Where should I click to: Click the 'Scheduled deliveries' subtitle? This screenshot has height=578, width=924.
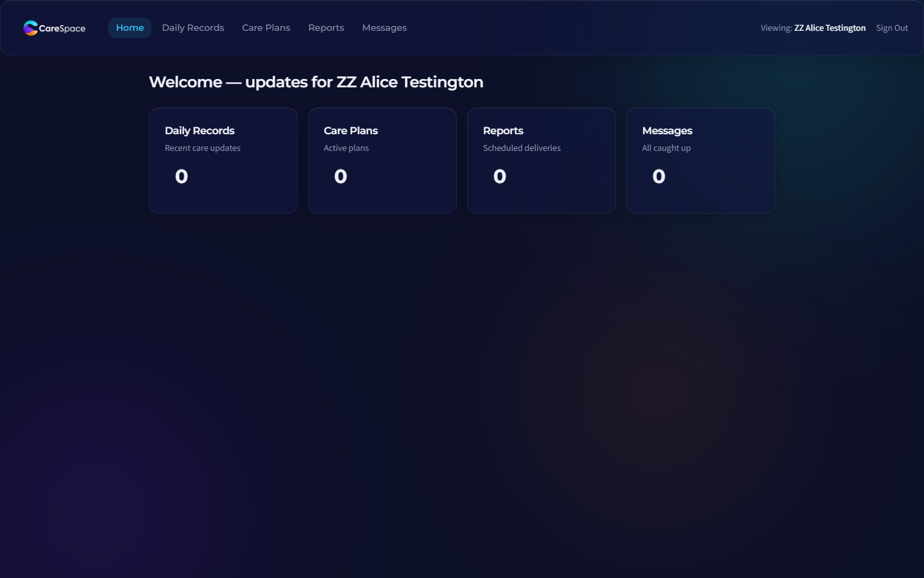pyautogui.click(x=522, y=148)
